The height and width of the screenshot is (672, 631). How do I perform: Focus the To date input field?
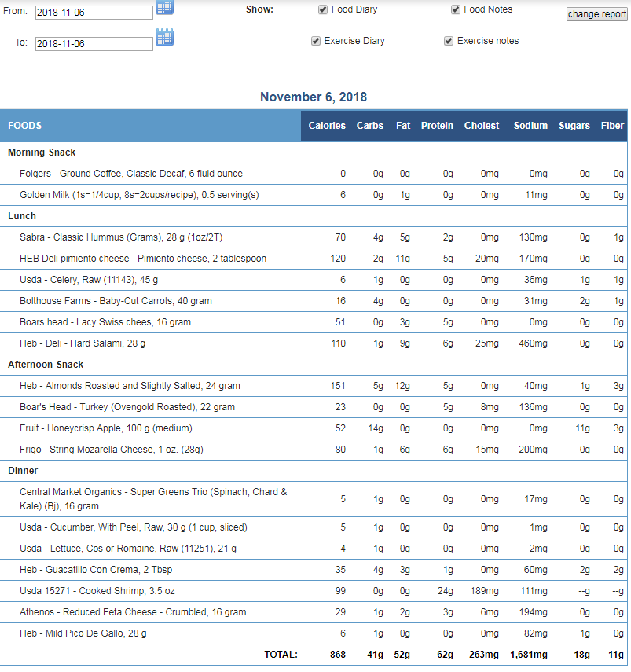[x=94, y=44]
